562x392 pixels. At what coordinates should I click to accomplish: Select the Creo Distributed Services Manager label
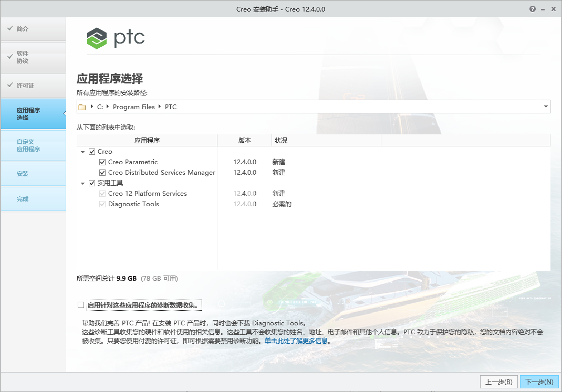pyautogui.click(x=162, y=173)
